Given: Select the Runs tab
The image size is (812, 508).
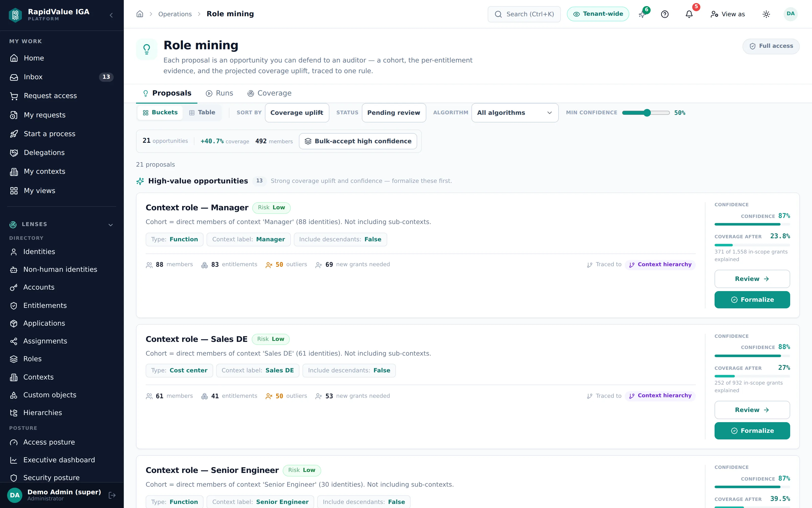Looking at the screenshot, I should [219, 93].
